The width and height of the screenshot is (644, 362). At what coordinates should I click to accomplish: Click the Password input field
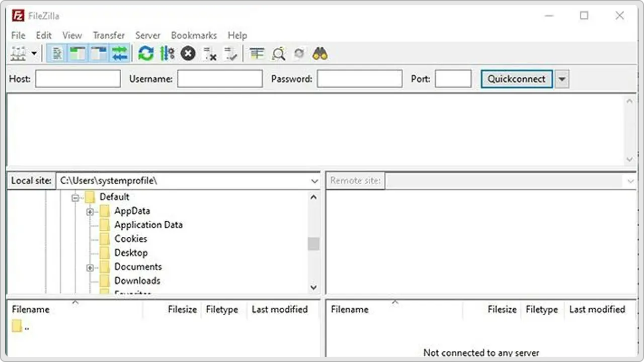(x=360, y=79)
